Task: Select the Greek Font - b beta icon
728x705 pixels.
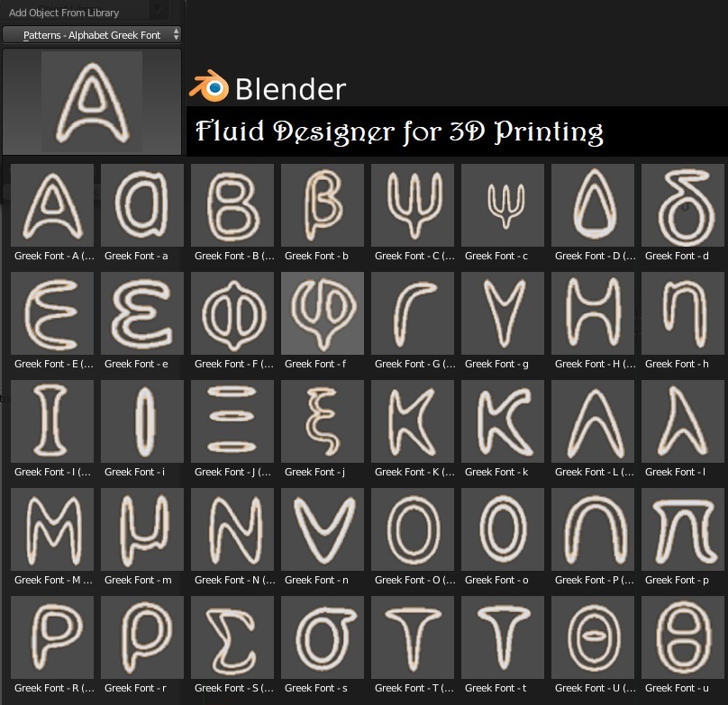Action: pyautogui.click(x=323, y=205)
